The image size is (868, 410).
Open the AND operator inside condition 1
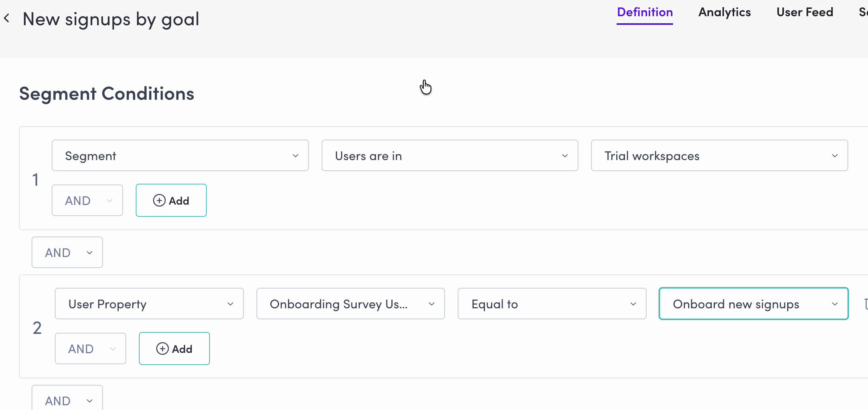coord(87,200)
